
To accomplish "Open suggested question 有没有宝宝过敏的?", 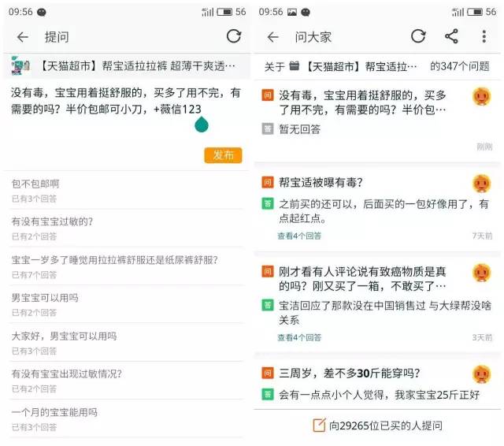I will coord(126,229).
